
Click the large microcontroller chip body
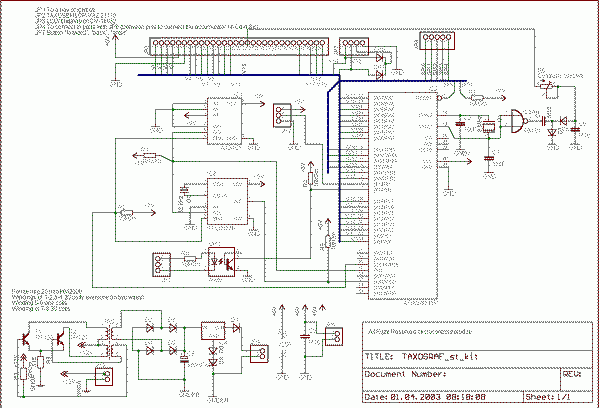403,196
